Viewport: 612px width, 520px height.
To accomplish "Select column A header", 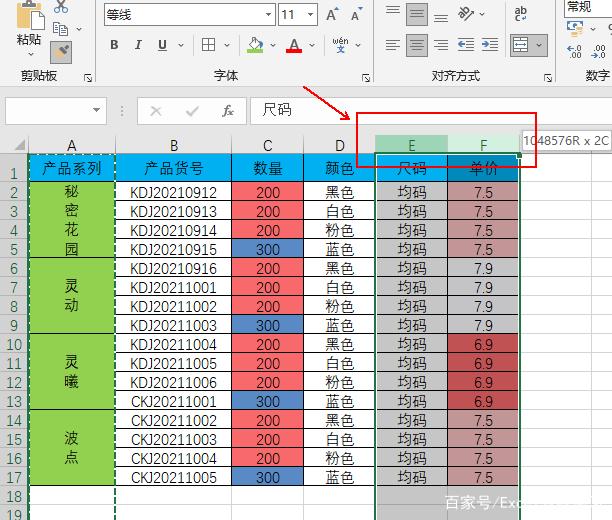I will (x=72, y=146).
